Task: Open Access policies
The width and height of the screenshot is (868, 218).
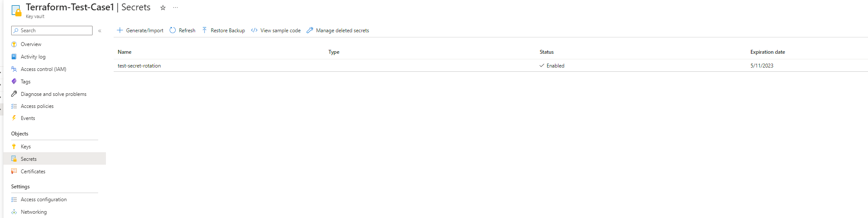Action: (37, 106)
